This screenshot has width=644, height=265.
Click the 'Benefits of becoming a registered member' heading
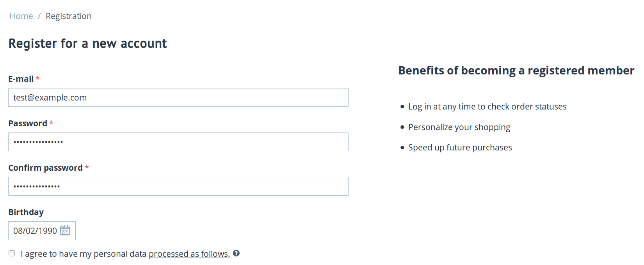click(516, 70)
